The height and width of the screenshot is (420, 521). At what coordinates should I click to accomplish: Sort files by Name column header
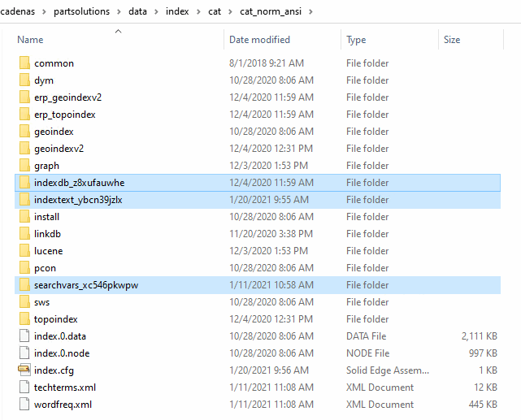(31, 40)
